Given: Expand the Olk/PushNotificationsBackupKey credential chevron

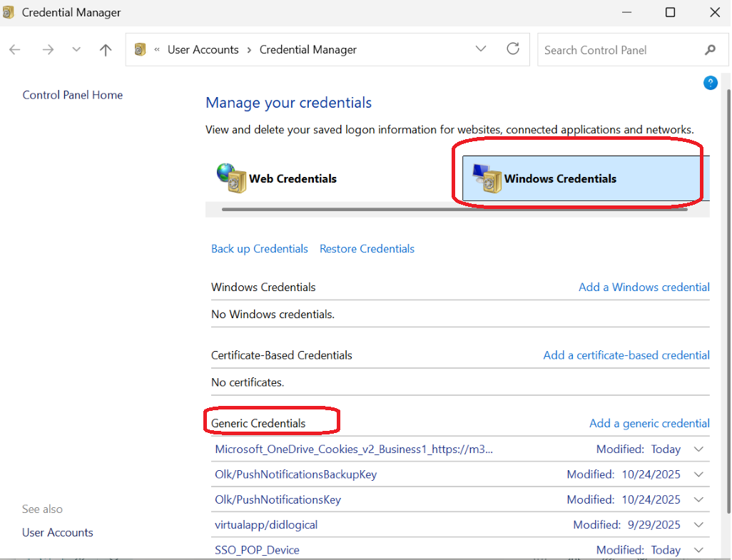Looking at the screenshot, I should coord(698,474).
